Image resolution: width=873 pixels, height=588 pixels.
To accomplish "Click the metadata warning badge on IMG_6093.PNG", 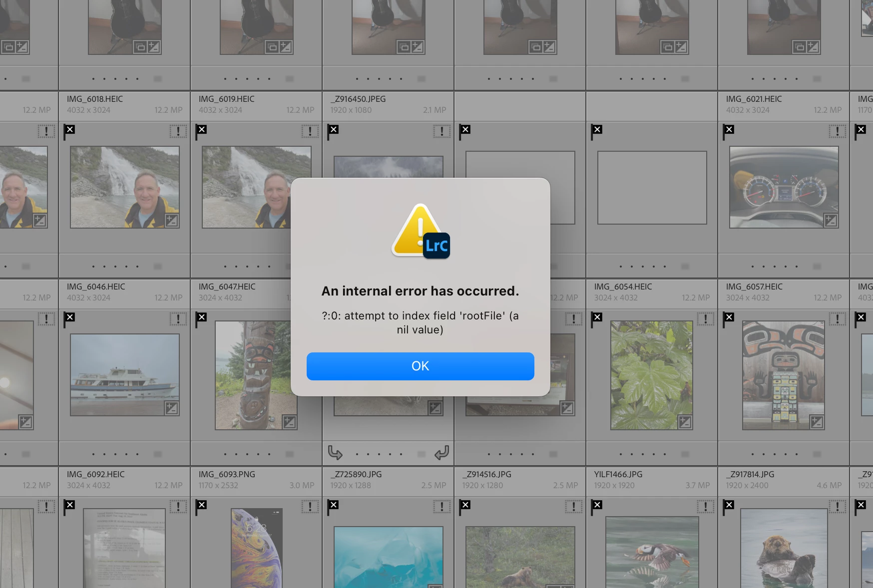I will click(x=310, y=507).
